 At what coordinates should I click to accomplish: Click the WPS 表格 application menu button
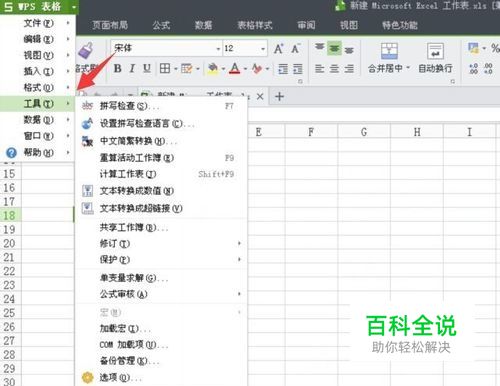point(39,7)
